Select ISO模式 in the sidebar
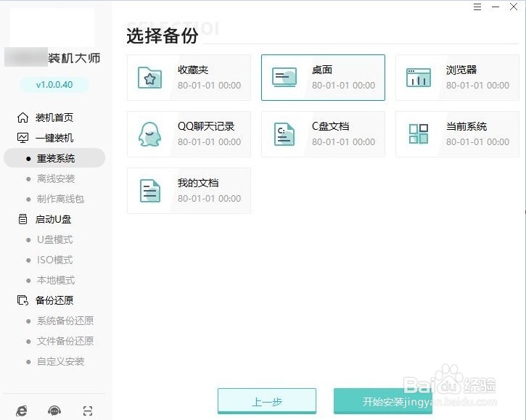The image size is (526, 420). (54, 260)
